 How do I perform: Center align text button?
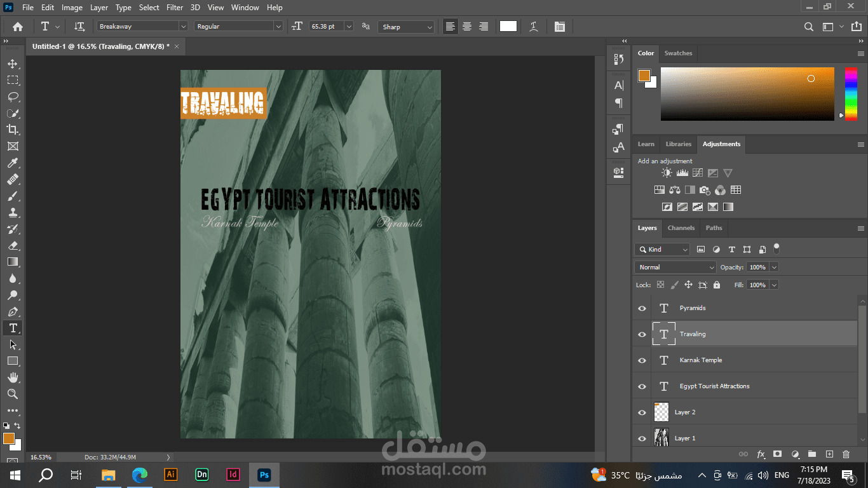pyautogui.click(x=467, y=27)
